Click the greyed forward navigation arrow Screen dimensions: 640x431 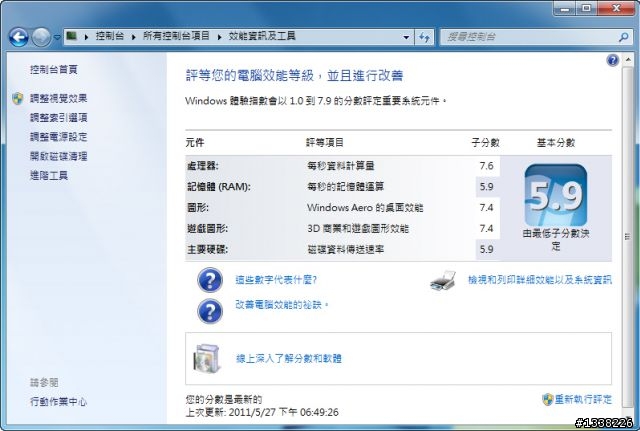point(41,38)
